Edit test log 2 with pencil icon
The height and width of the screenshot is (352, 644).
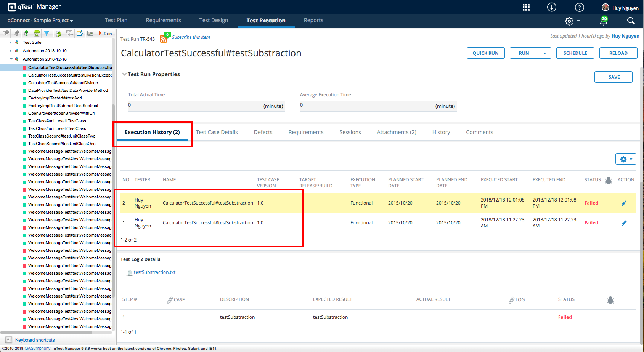624,203
